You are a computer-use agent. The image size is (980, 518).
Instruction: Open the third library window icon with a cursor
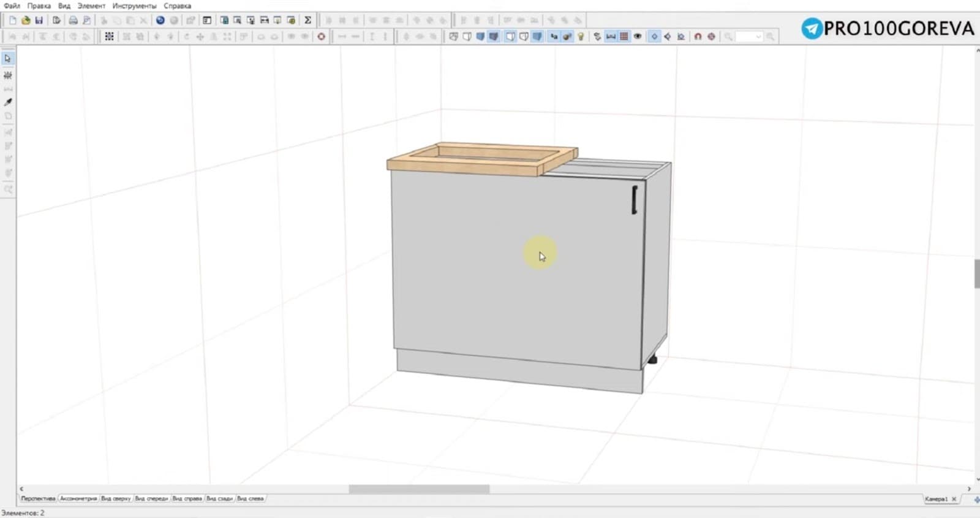click(x=251, y=20)
